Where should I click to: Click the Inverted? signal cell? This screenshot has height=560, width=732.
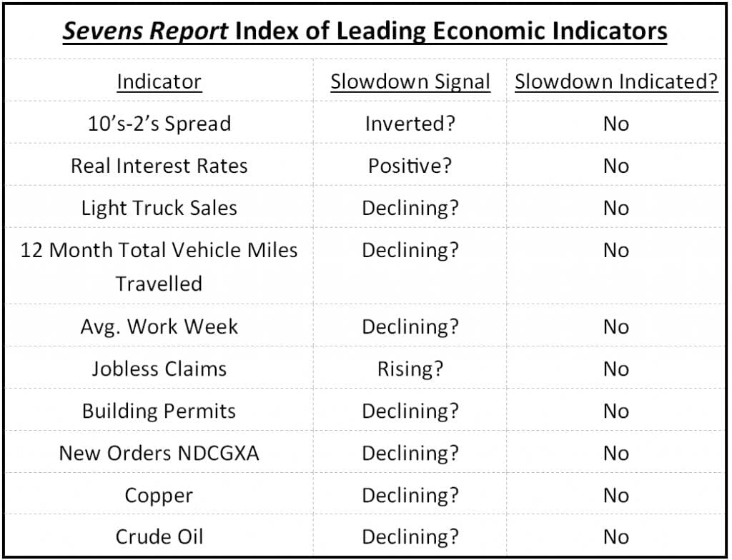point(410,124)
